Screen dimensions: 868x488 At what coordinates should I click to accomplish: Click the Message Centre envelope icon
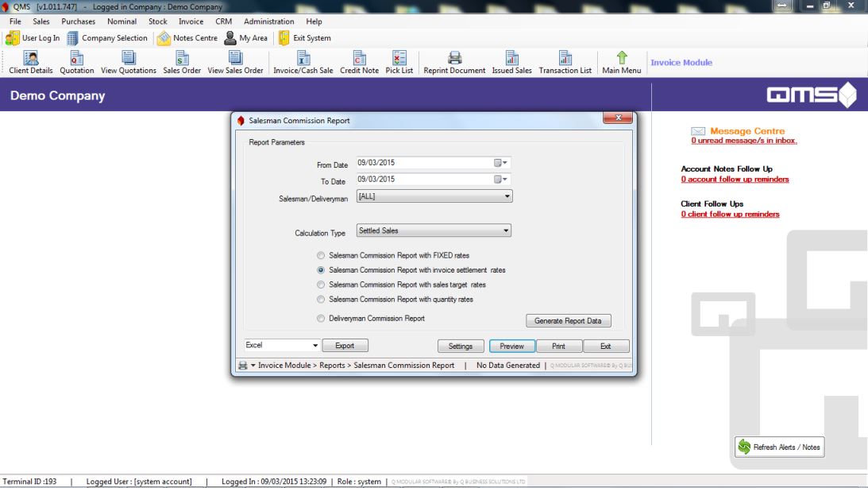(698, 131)
